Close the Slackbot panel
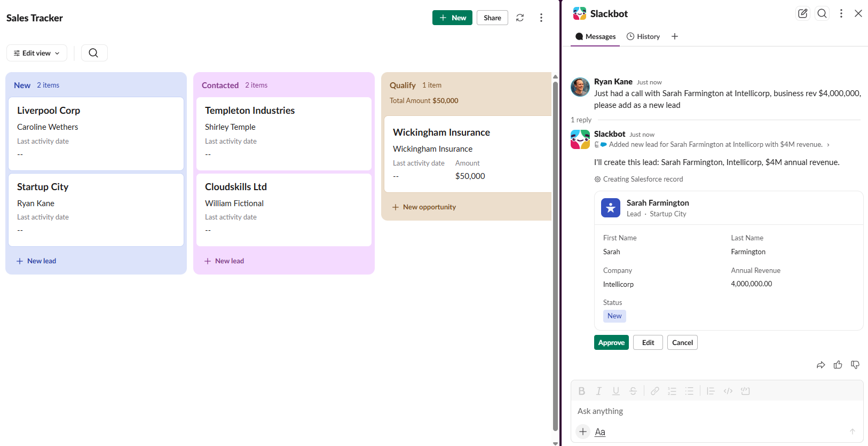868x446 pixels. coord(858,13)
